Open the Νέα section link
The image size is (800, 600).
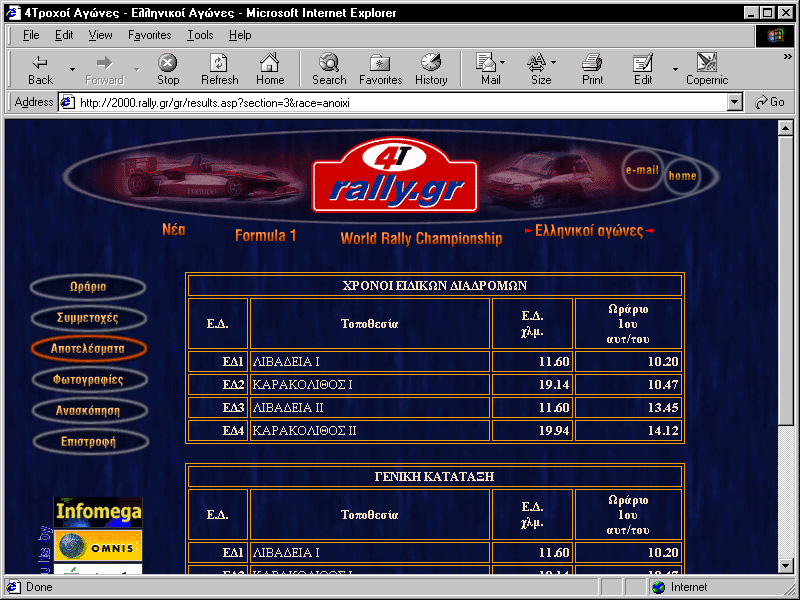coord(173,230)
